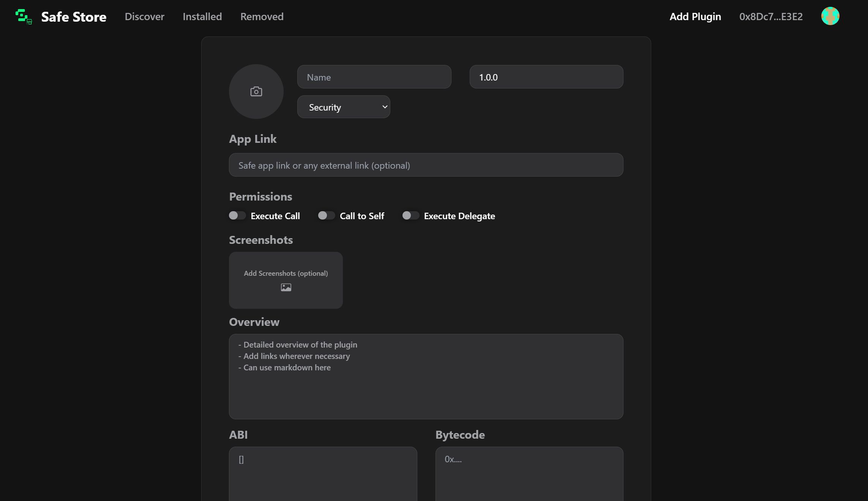This screenshot has height=501, width=868.
Task: Click the ABI text area
Action: (323, 474)
